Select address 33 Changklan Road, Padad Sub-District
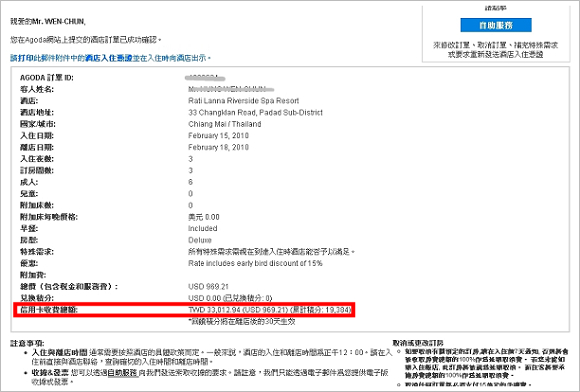This screenshot has width=580, height=392. 255,112
